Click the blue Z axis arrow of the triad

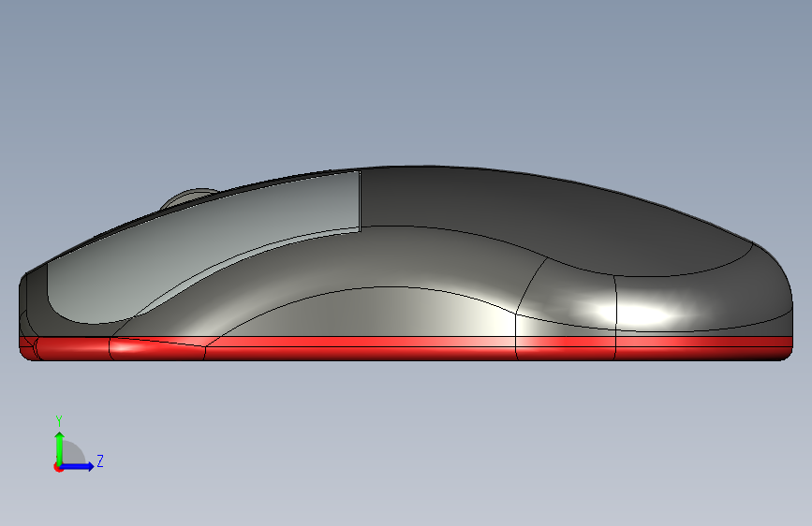pos(78,466)
